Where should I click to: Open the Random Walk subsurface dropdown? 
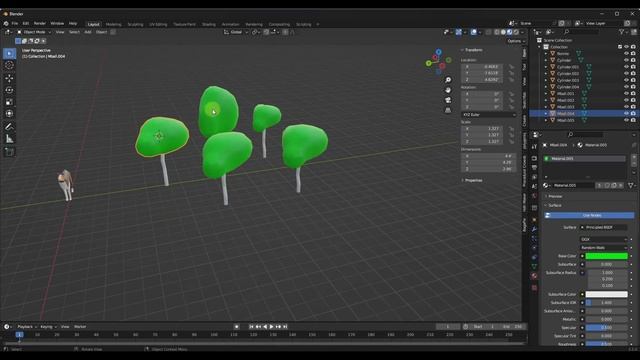coord(604,247)
